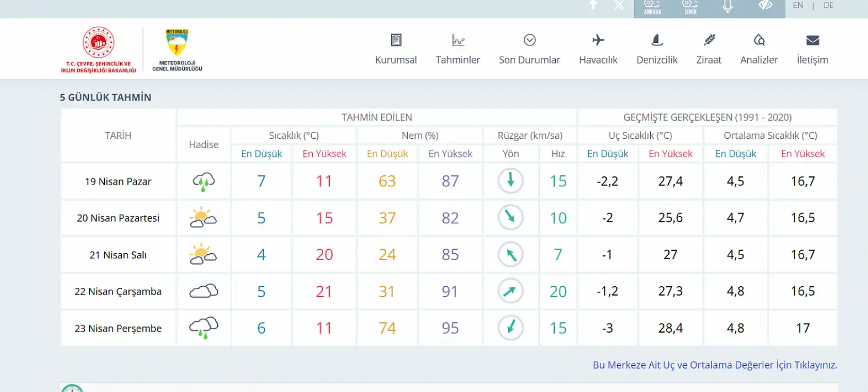Open the Facebook icon in the top bar
868x392 pixels.
click(593, 5)
